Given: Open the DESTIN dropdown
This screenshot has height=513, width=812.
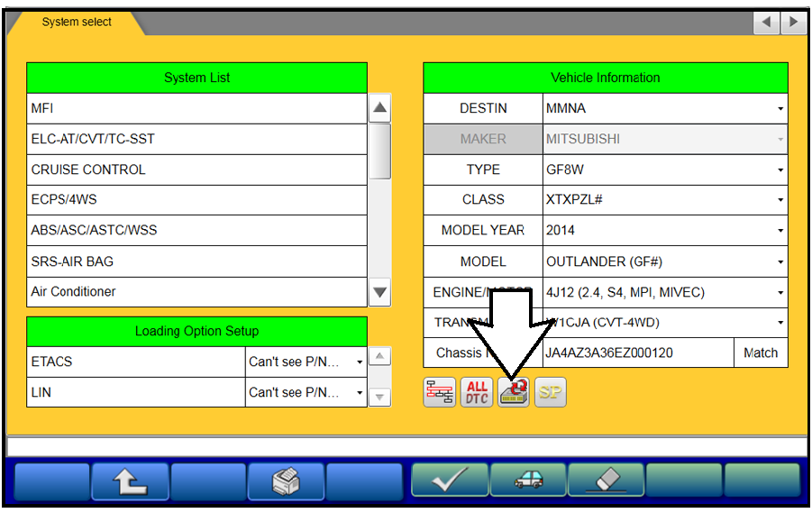Looking at the screenshot, I should click(780, 109).
